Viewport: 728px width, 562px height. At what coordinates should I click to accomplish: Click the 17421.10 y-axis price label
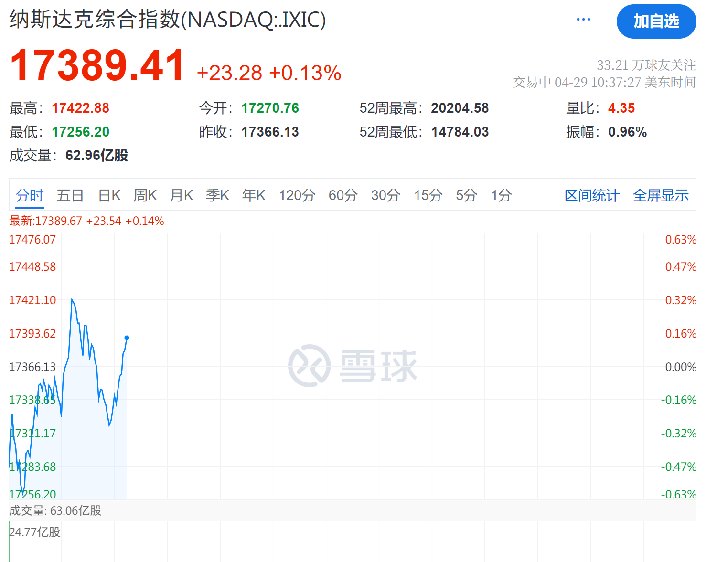tap(32, 300)
